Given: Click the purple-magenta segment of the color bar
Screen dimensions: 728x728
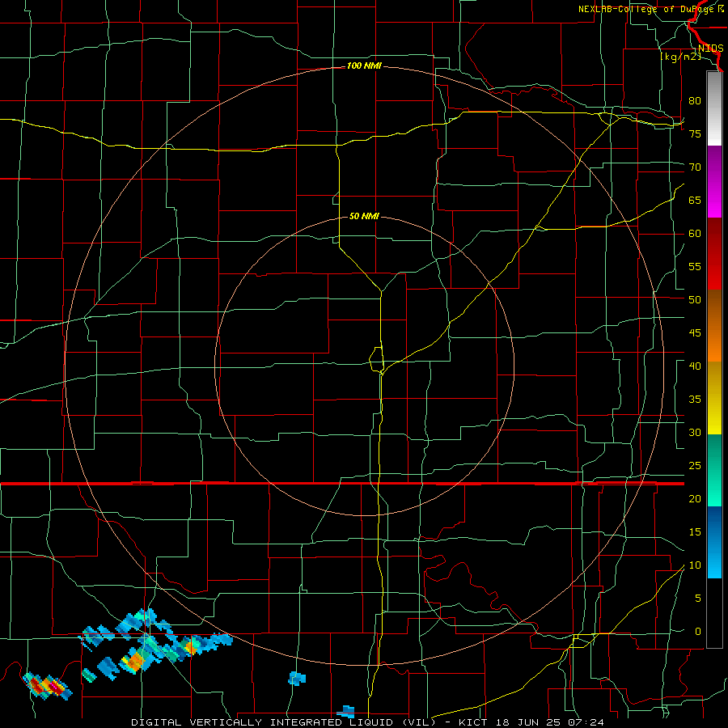Looking at the screenshot, I should [x=714, y=181].
